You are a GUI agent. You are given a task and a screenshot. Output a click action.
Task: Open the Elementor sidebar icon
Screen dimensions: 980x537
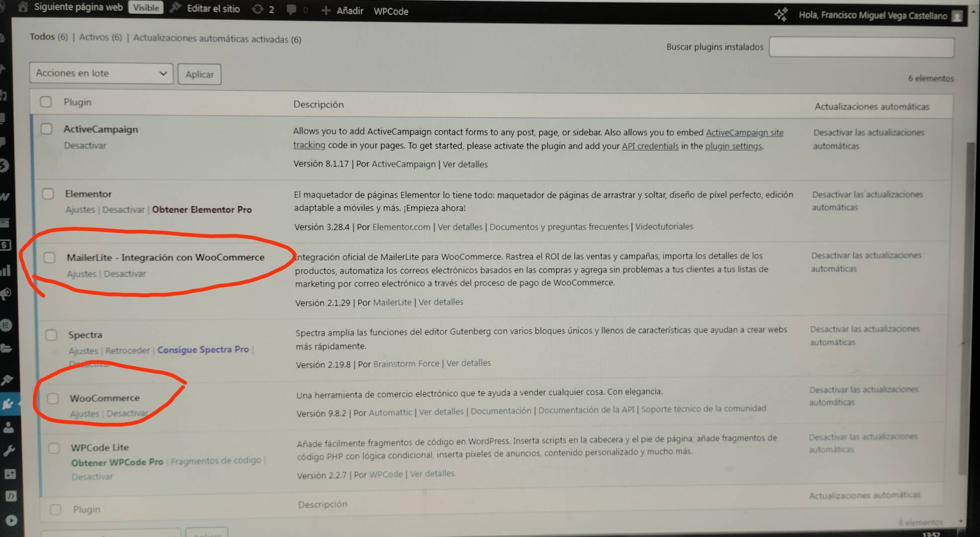[x=6, y=325]
